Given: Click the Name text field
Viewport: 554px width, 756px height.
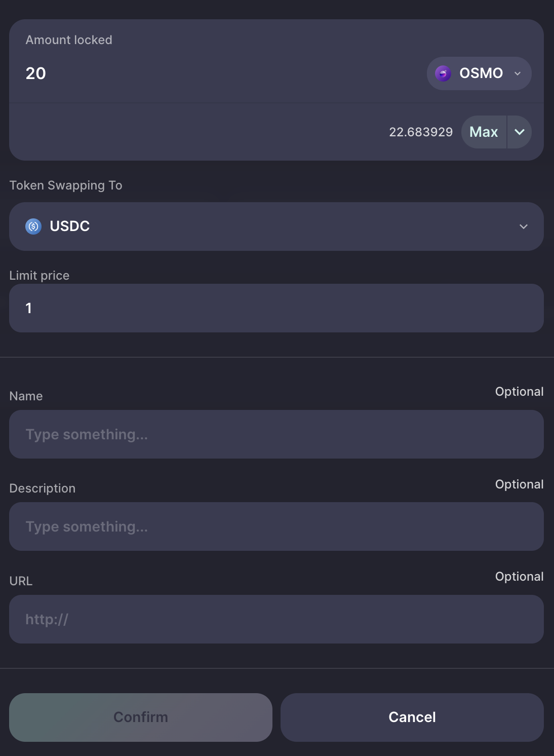Looking at the screenshot, I should click(276, 434).
